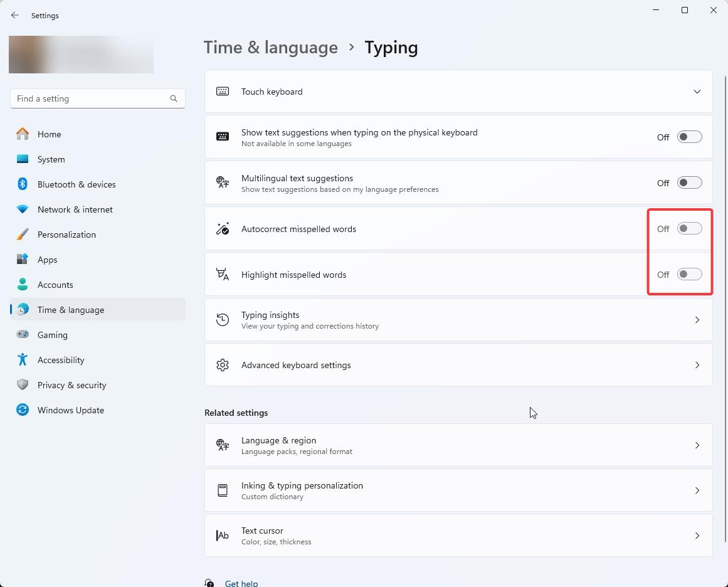Click the Text cursor Ab icon

click(223, 536)
